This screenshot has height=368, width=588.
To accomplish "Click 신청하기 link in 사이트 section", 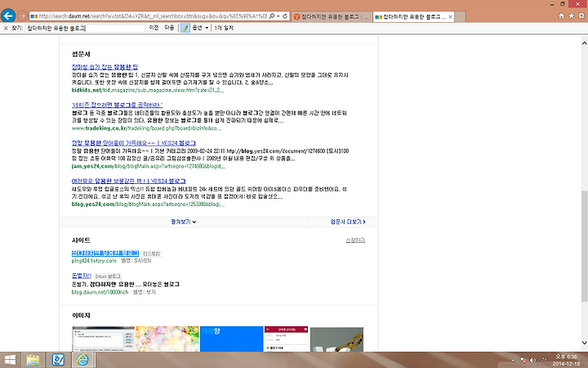I will (x=355, y=240).
